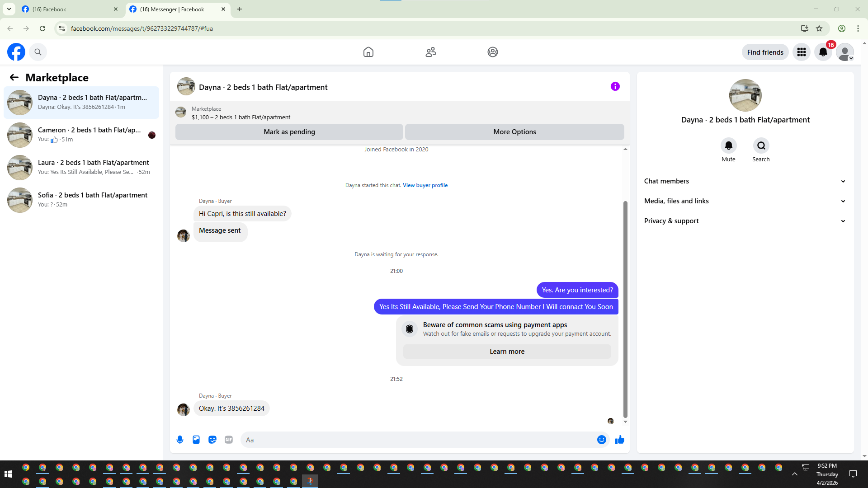
Task: Click the Chrome address bar URL
Action: click(142, 28)
